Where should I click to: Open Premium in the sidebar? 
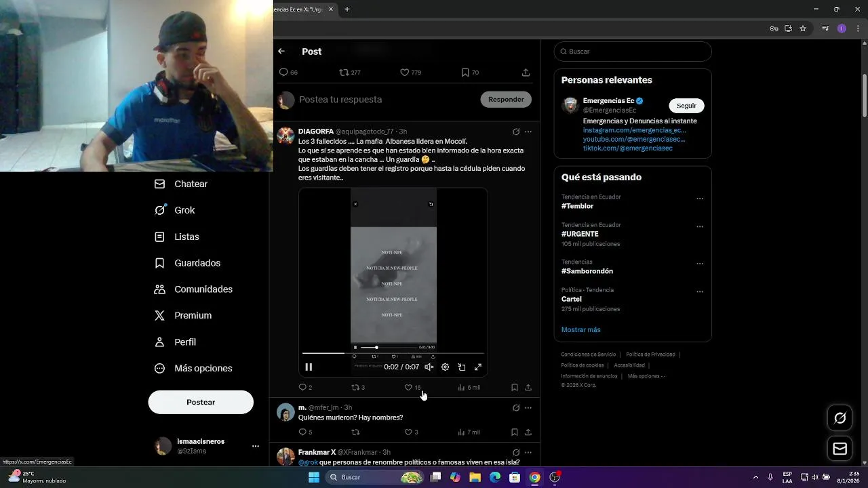pyautogui.click(x=183, y=316)
